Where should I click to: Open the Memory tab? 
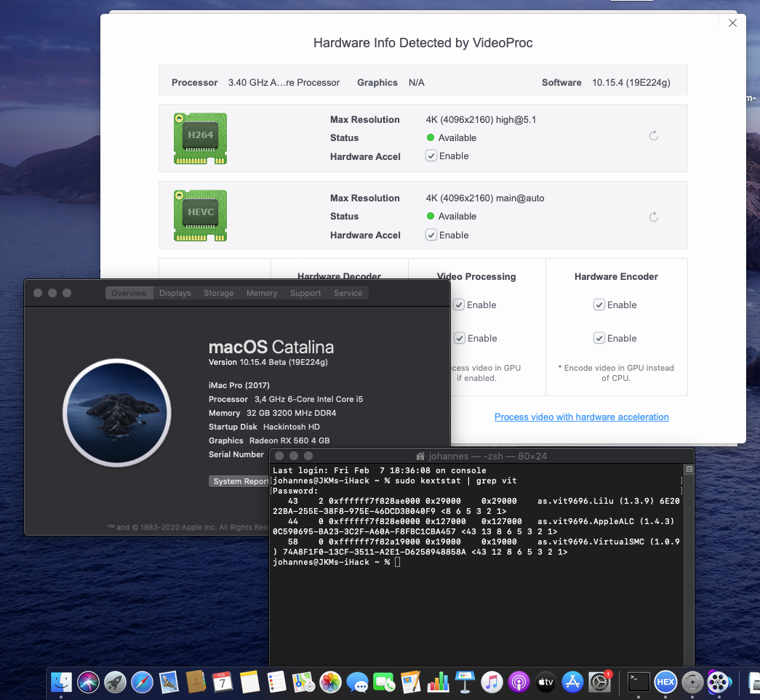(x=262, y=293)
